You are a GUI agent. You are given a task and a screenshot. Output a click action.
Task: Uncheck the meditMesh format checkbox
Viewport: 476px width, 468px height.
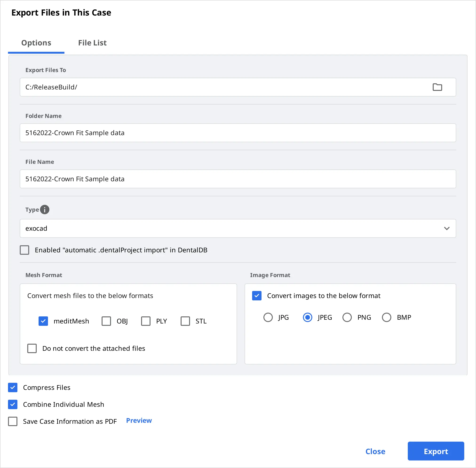(43, 321)
